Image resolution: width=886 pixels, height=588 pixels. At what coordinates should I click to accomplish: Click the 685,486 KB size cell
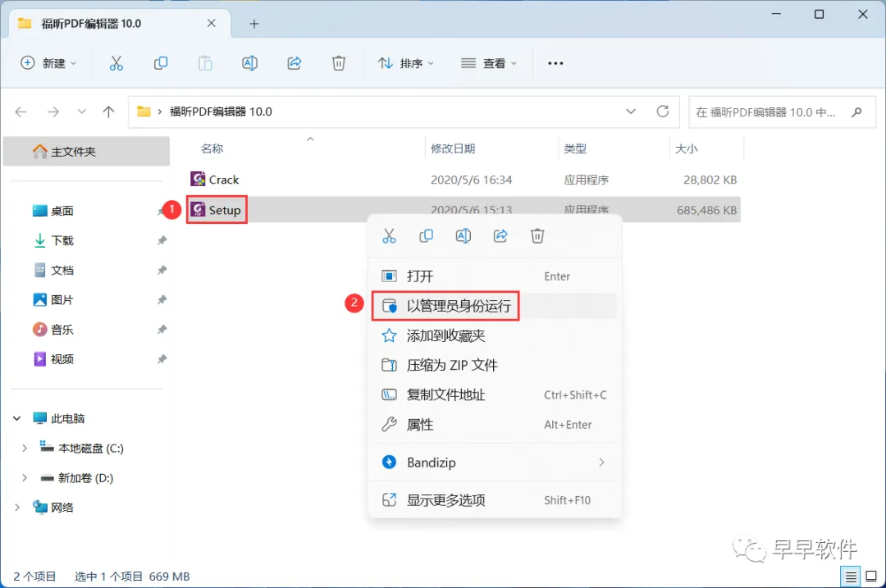706,210
